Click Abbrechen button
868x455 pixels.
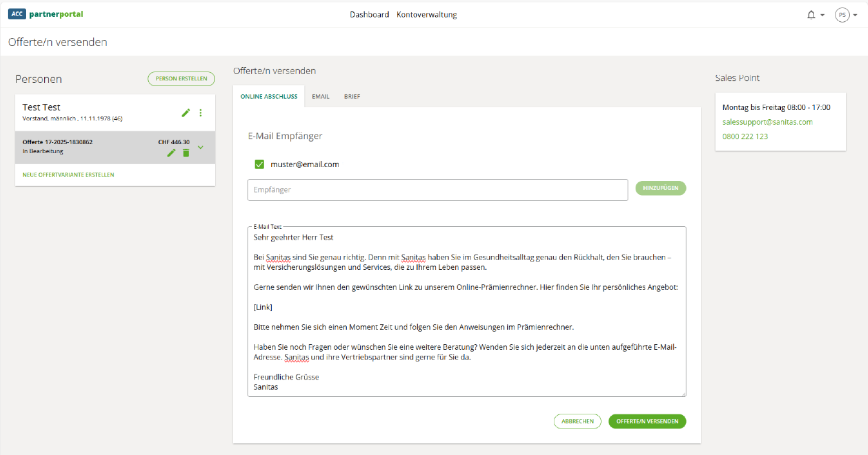pos(577,421)
